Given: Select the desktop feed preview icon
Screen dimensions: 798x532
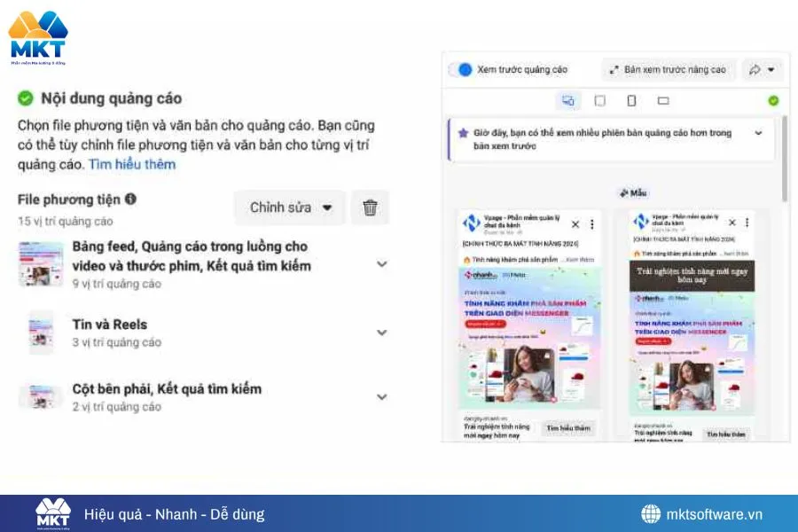Looking at the screenshot, I should [567, 101].
